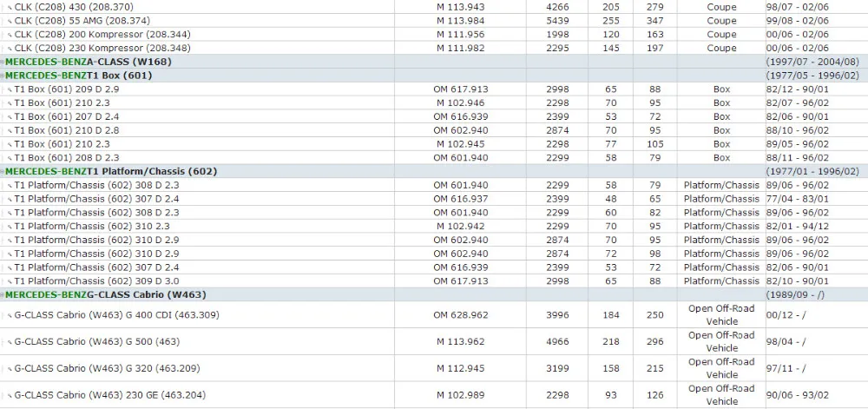Open MERCEDES-BENZ T1 Platform/Chassis (602) heading
Screen dimensions: 868x409
coord(111,172)
